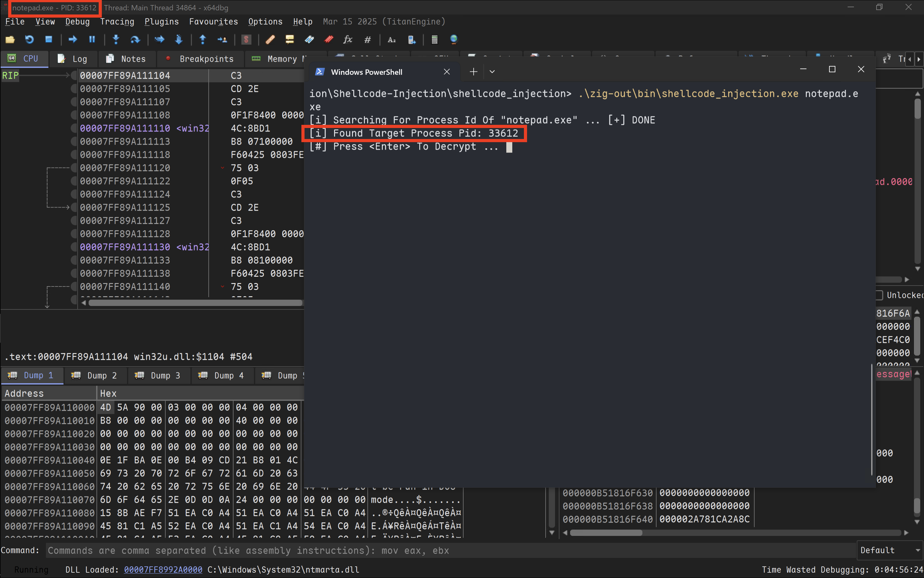Toggle breakpoint bullet at address 00007FF89A111113
The width and height of the screenshot is (924, 578).
click(x=74, y=142)
